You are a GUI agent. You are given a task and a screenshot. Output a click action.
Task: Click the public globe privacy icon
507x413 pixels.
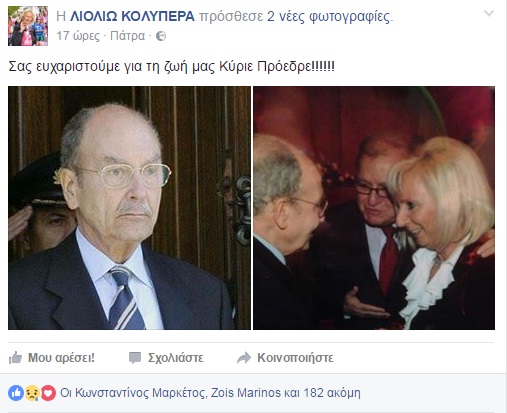click(x=161, y=36)
